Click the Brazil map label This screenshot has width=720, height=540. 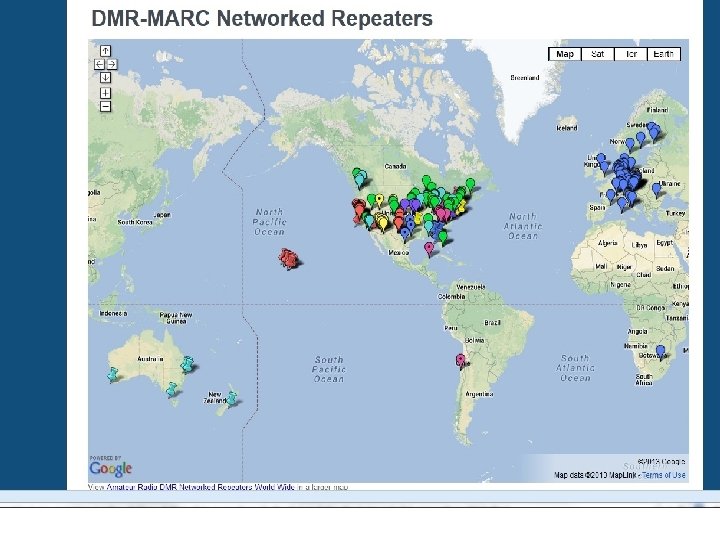[x=492, y=323]
